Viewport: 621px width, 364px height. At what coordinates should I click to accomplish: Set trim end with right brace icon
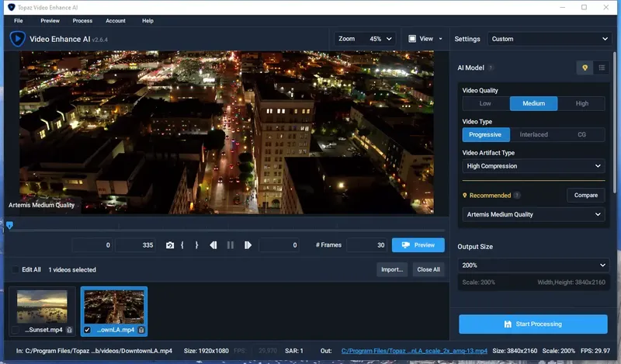(196, 245)
